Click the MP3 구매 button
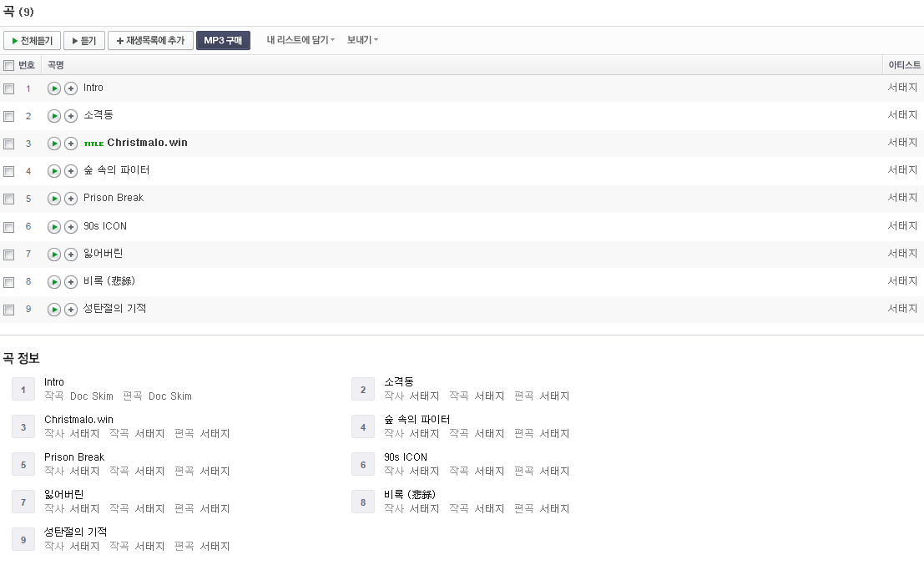 tap(223, 41)
